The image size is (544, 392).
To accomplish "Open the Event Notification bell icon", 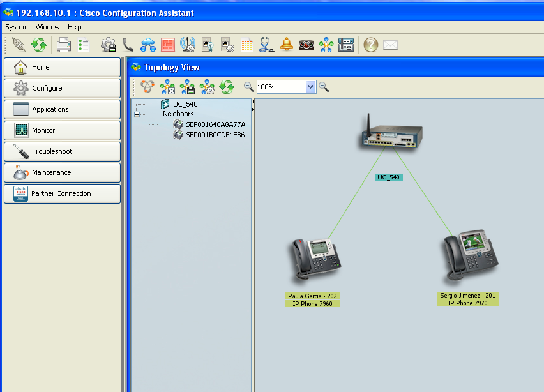I will [x=287, y=45].
